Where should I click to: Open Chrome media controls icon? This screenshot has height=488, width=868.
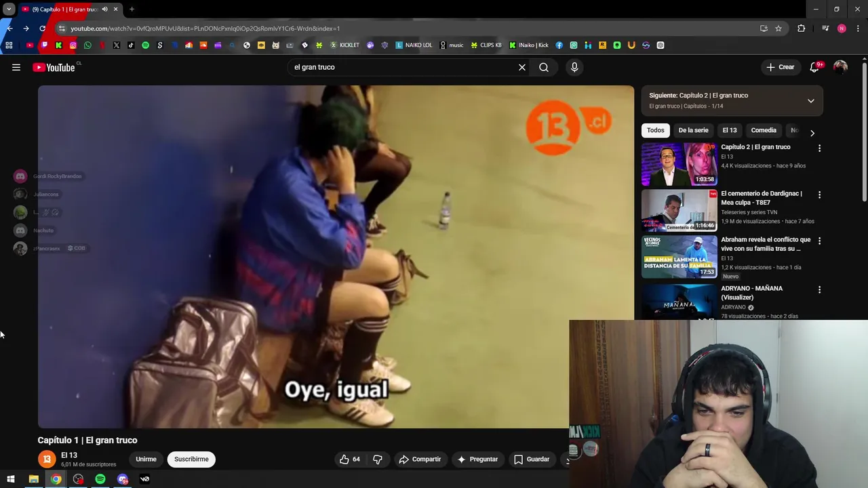[x=825, y=28]
